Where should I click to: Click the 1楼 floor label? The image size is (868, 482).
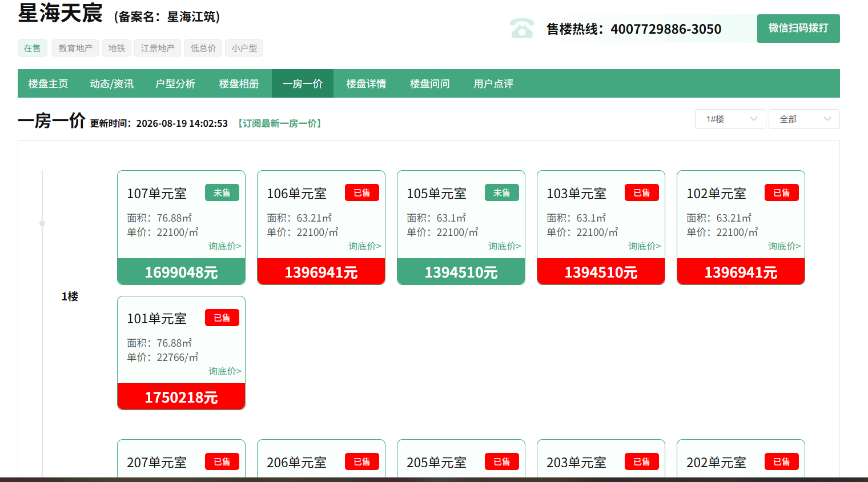70,296
